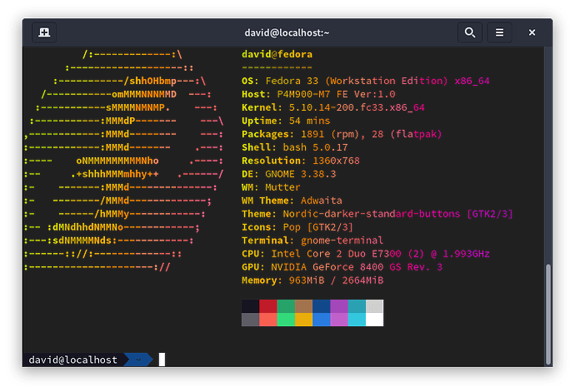Screen dimensions: 575x392
Task: Click the Memory 963MiB / 2664MiB line
Action: pos(312,280)
